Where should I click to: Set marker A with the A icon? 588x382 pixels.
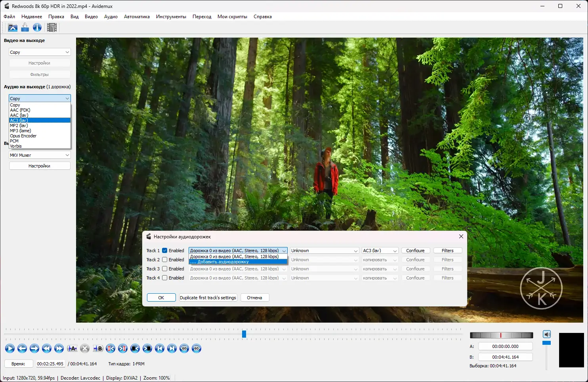(72, 348)
